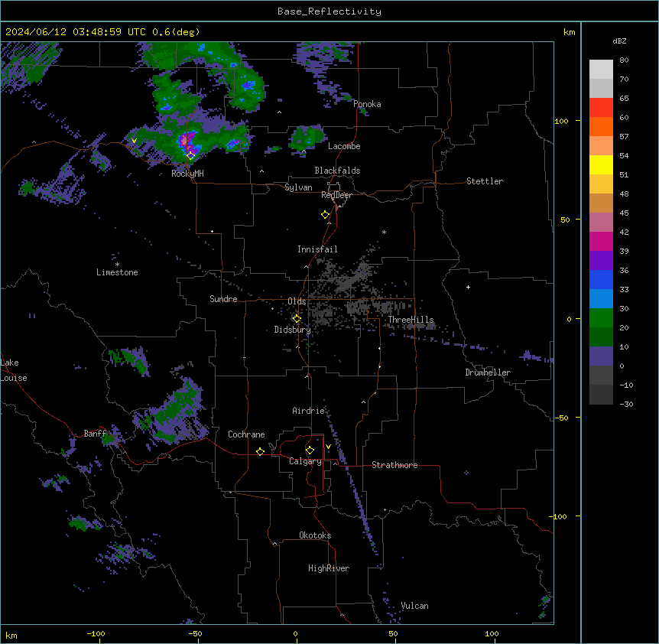This screenshot has width=659, height=644.
Task: Pick the bright green 20-30 dBZ band
Action: [601, 318]
